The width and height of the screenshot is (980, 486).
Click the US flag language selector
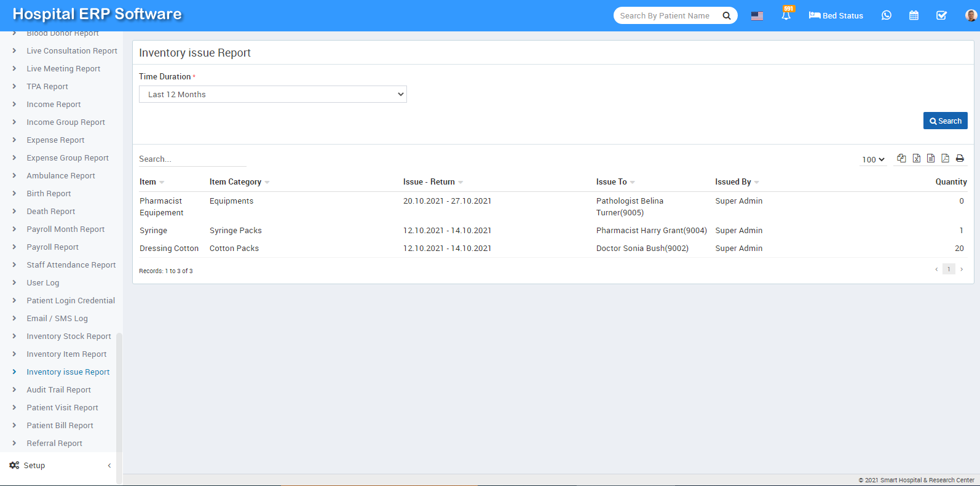tap(757, 16)
